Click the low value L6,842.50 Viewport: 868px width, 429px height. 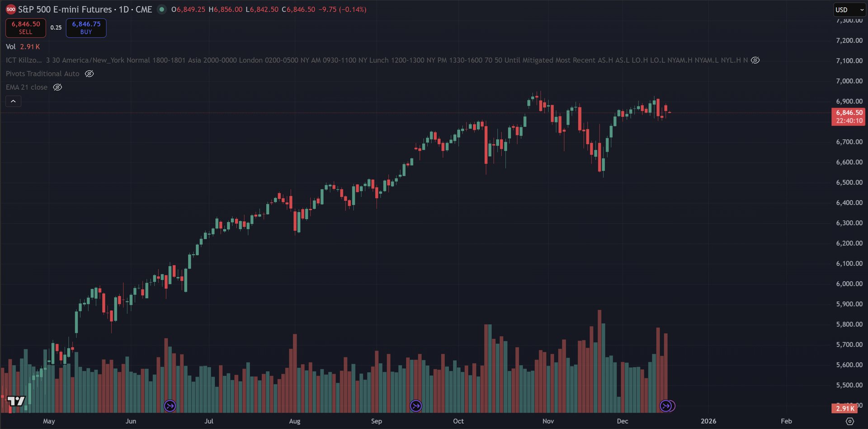click(262, 10)
